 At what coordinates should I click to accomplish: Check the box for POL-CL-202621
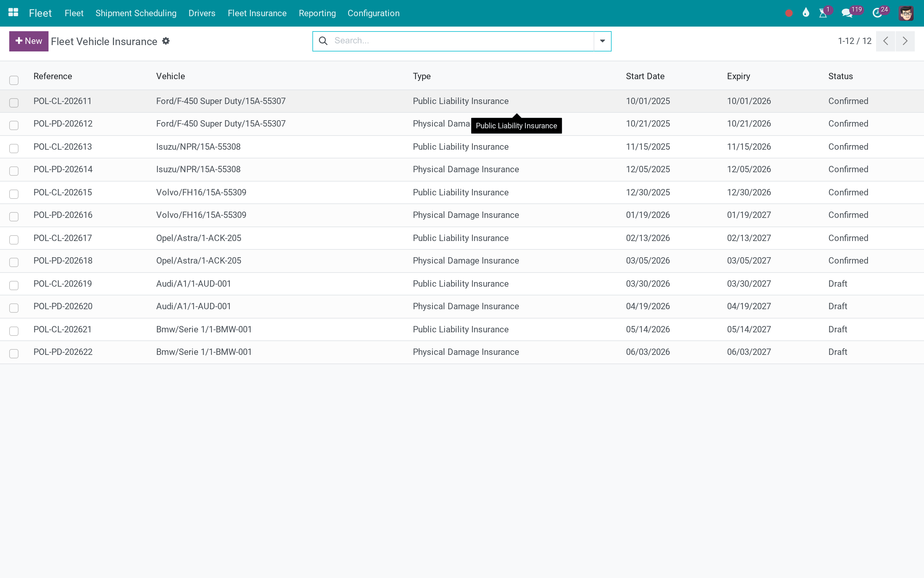click(x=14, y=331)
